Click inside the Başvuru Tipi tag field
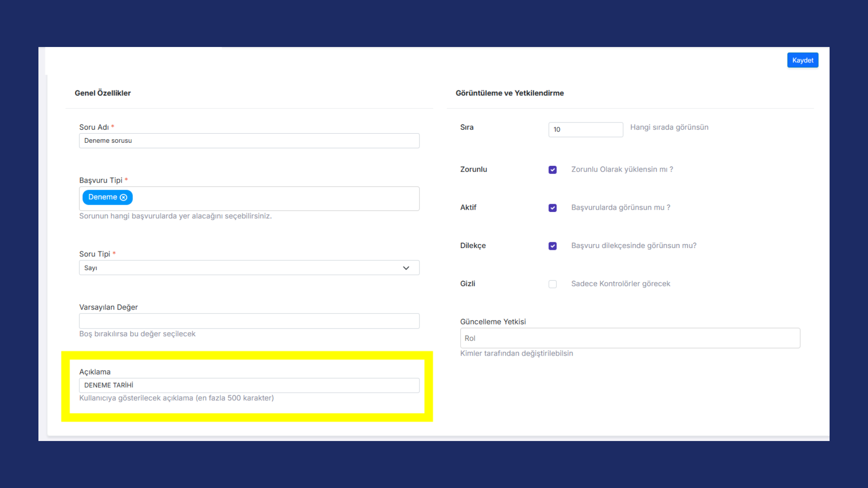 (249, 198)
